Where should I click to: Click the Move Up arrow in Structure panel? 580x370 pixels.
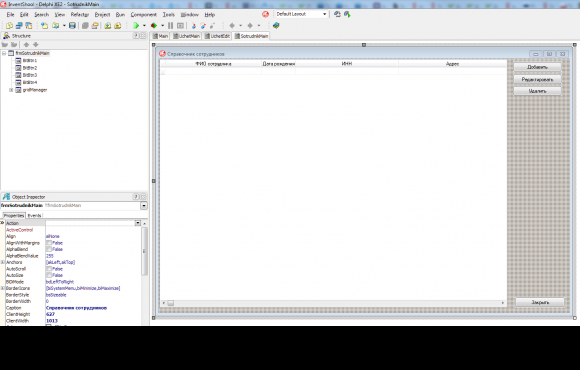coord(26,44)
